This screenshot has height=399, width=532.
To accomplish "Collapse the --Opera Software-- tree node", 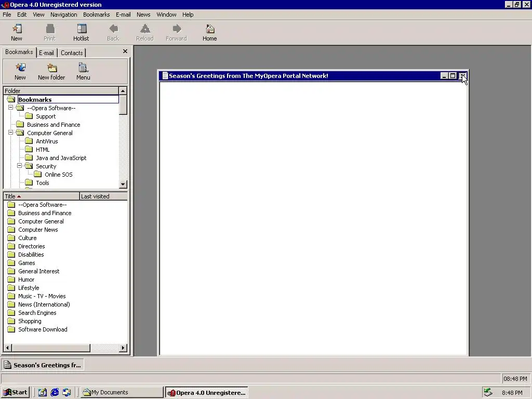I will pyautogui.click(x=10, y=108).
